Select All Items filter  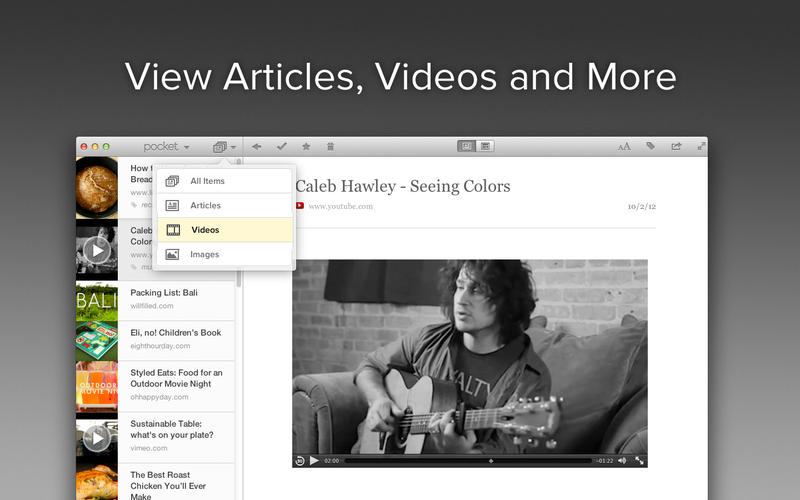[225, 181]
